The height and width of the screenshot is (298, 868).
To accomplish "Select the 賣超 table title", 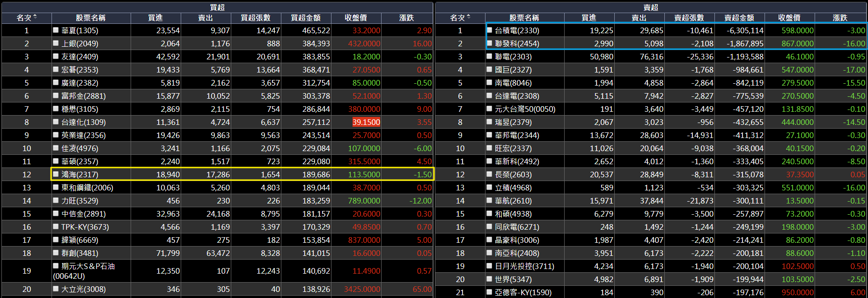I will 651,7.
